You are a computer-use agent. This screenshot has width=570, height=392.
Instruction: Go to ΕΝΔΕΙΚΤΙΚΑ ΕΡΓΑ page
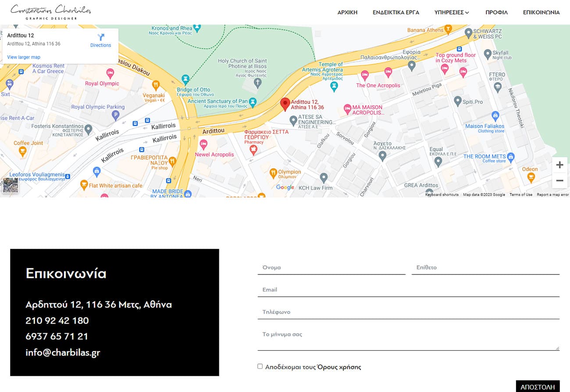pos(396,12)
